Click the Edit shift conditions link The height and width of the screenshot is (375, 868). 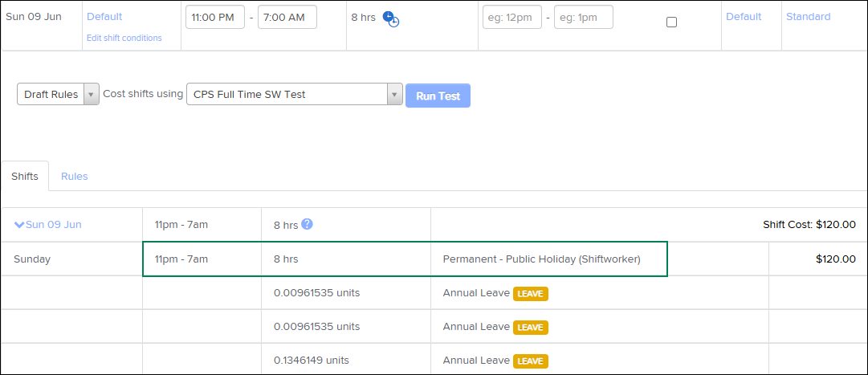click(124, 38)
